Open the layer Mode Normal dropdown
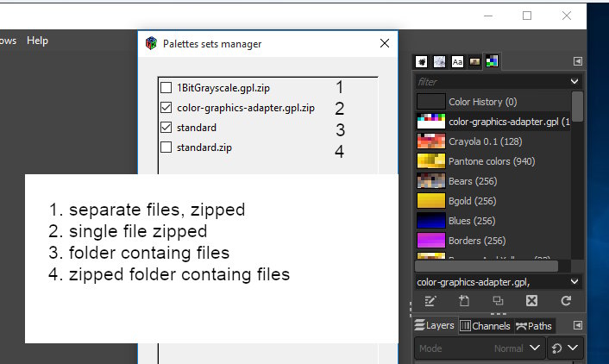This screenshot has width=609, height=364. (x=479, y=348)
